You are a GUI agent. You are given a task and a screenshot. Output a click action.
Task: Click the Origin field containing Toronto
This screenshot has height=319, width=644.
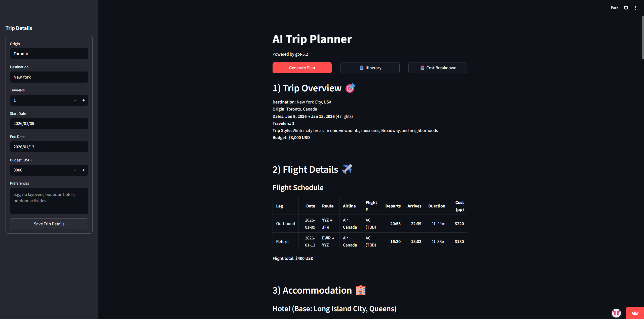[x=49, y=54]
